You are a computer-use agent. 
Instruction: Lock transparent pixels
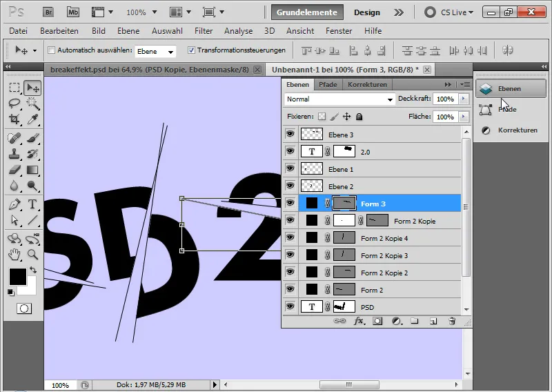coord(322,117)
